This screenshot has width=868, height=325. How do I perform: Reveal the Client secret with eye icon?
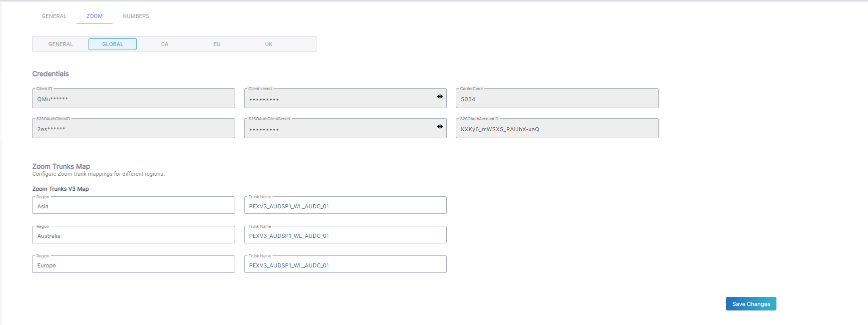pos(440,97)
